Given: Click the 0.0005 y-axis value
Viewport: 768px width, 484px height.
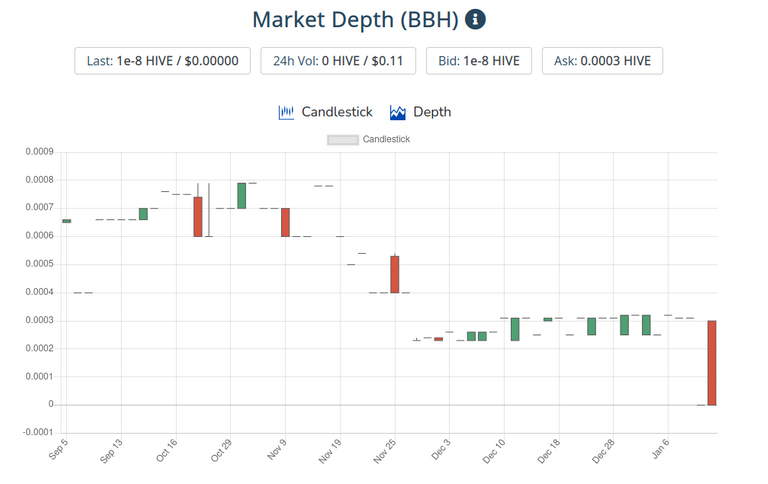Looking at the screenshot, I should (x=40, y=264).
